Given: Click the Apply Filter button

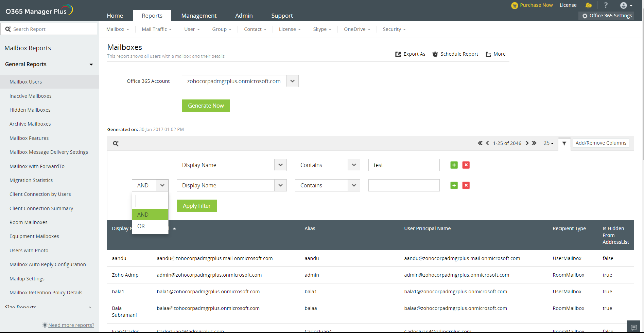Looking at the screenshot, I should (197, 206).
